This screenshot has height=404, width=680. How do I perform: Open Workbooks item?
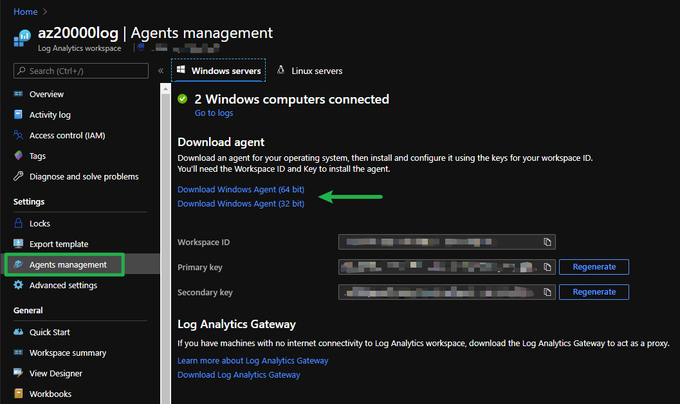click(50, 394)
